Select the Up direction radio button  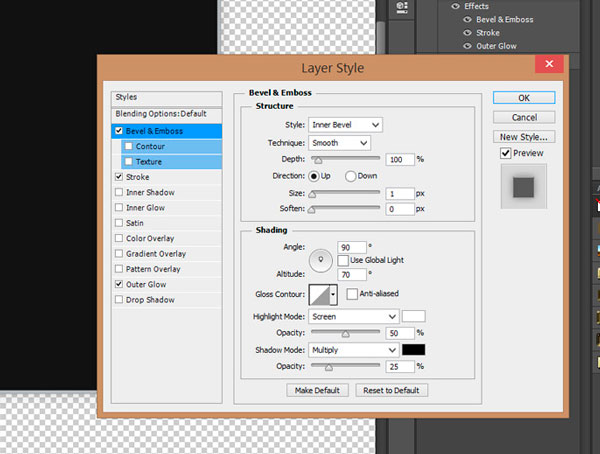pos(314,176)
